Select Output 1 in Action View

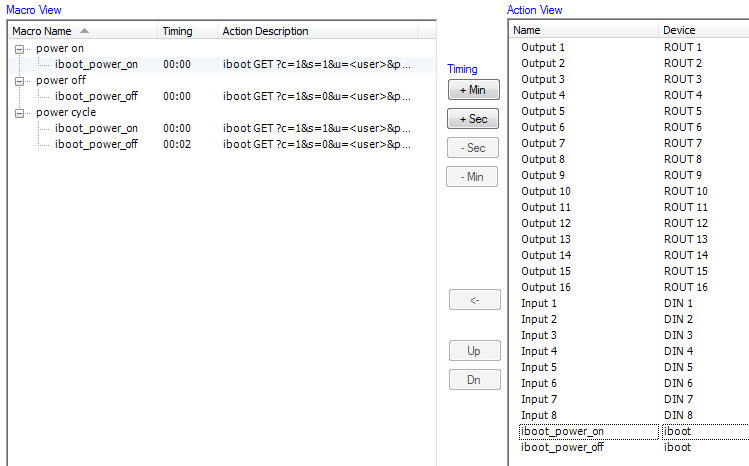543,47
